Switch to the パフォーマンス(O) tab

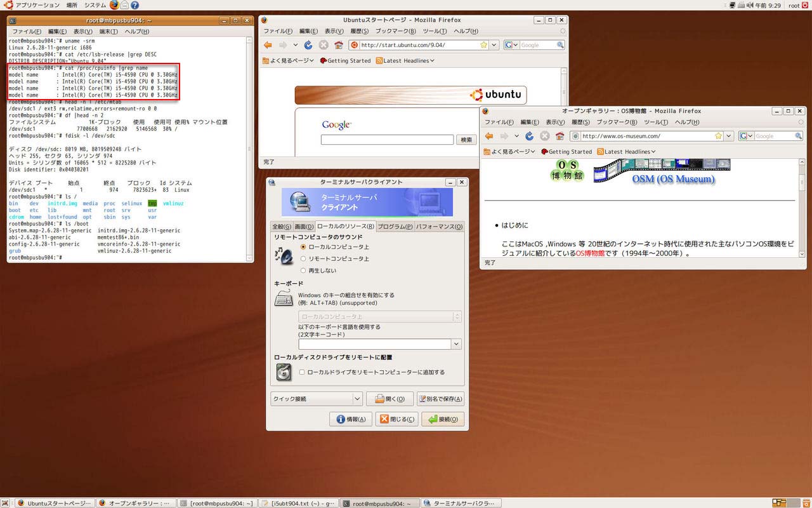[x=439, y=227]
